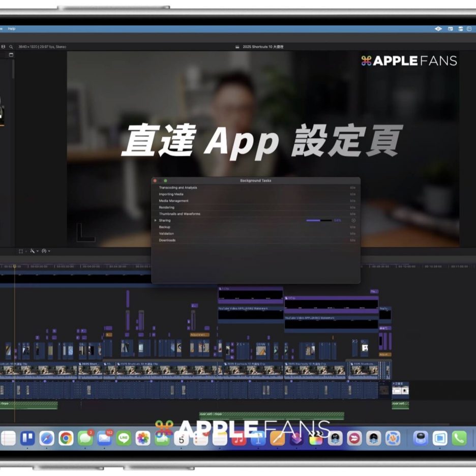Open the Help menu
The height and width of the screenshot is (476, 476).
tap(12, 29)
